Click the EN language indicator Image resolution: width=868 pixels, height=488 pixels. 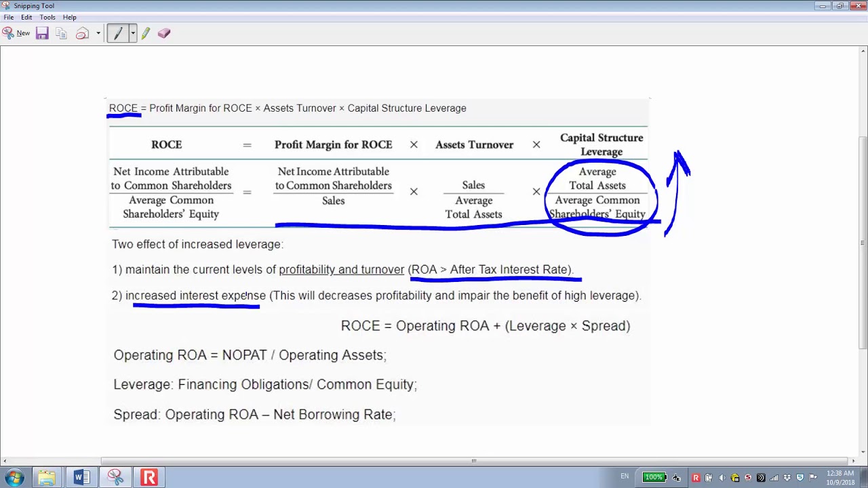pos(625,476)
